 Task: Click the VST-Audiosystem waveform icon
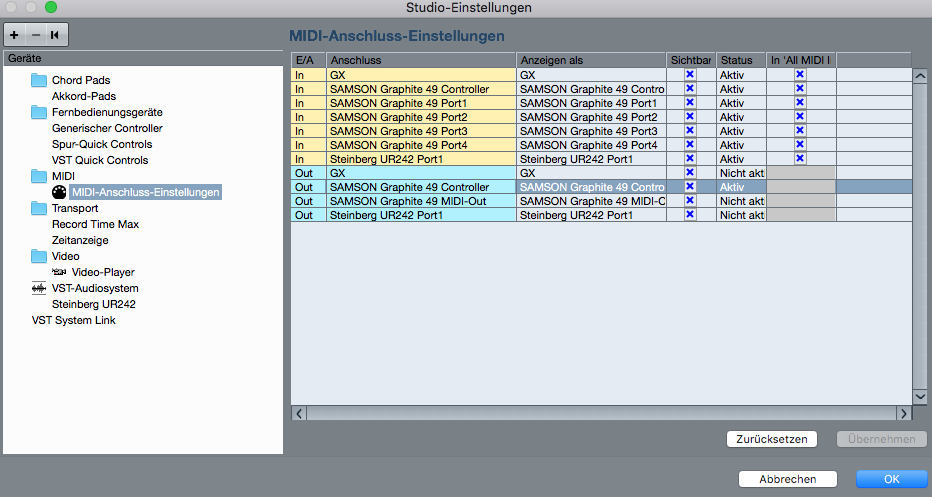[x=39, y=288]
